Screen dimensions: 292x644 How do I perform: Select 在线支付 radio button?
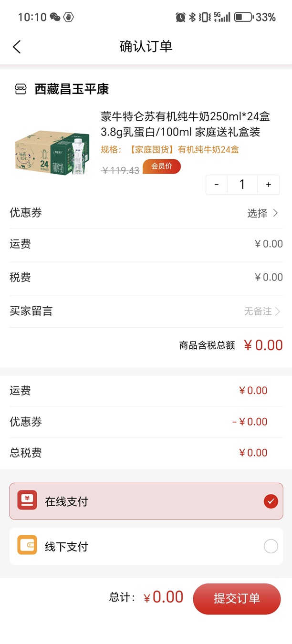tap(271, 501)
